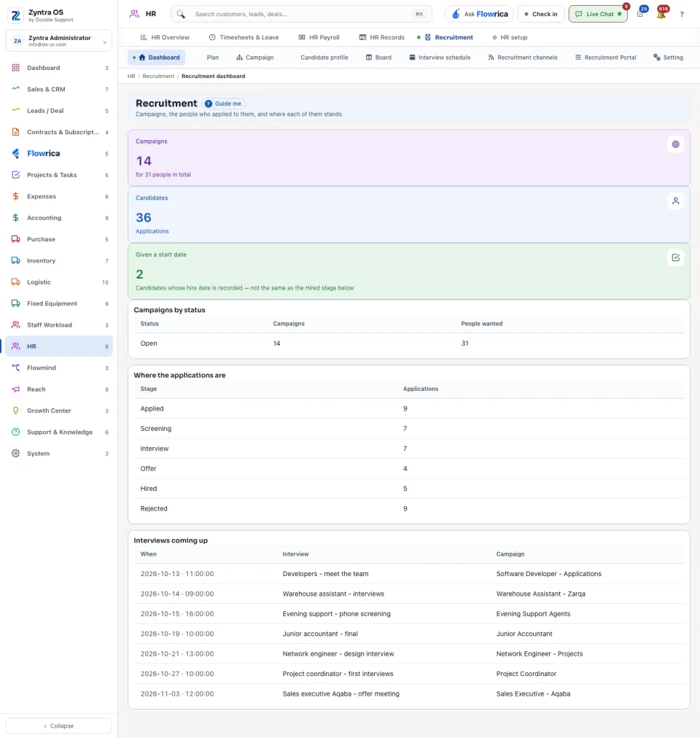
Task: Open Logistic in the sidebar
Action: point(59,282)
